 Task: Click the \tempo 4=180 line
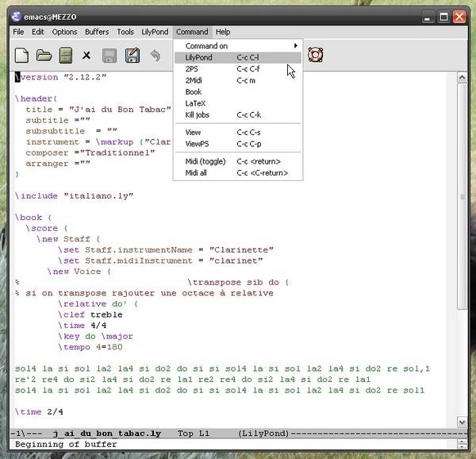90,347
